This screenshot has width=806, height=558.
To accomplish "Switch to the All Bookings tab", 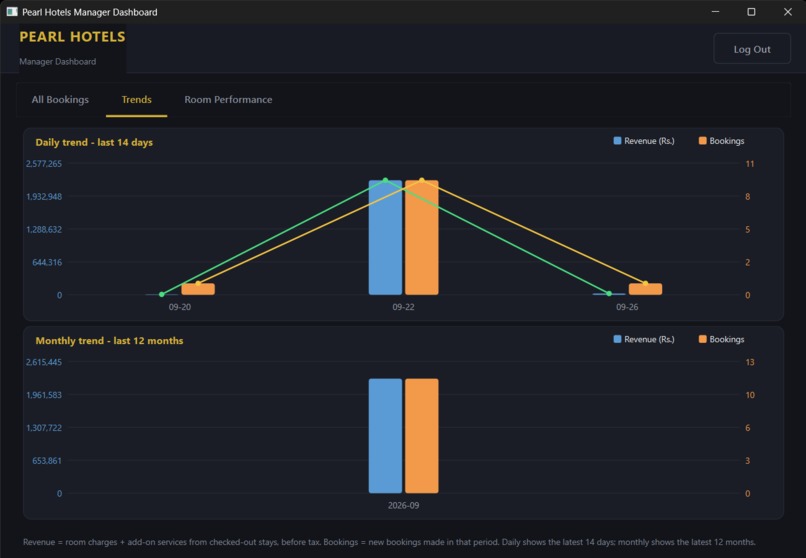I will pos(60,100).
